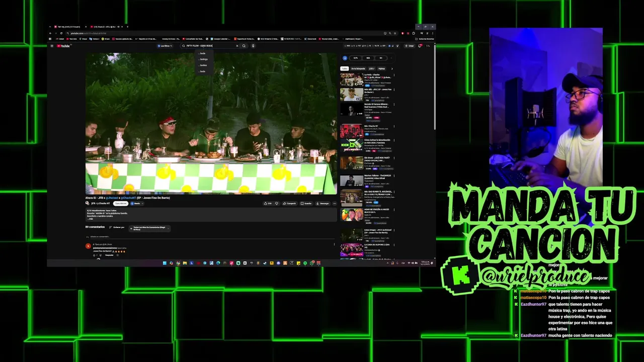Open WhatsApp from the taskbar
The height and width of the screenshot is (362, 644).
[x=312, y=263]
